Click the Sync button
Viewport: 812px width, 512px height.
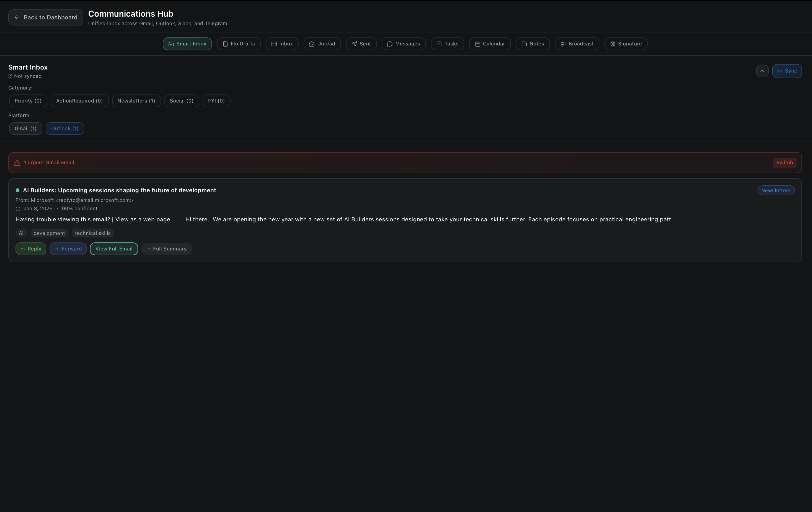click(787, 71)
